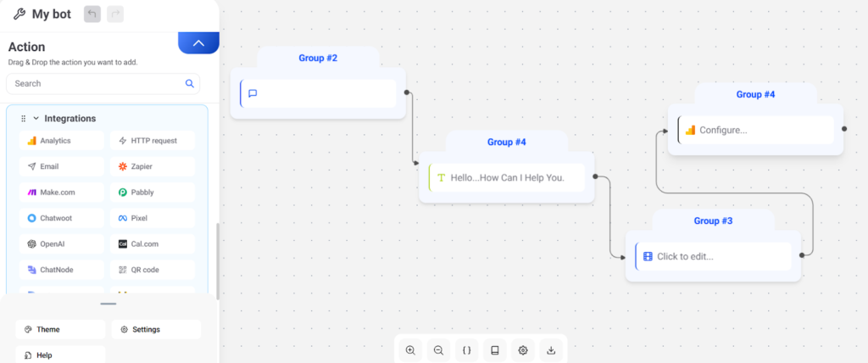Click the integrations list vertical scrollbar

point(217,260)
